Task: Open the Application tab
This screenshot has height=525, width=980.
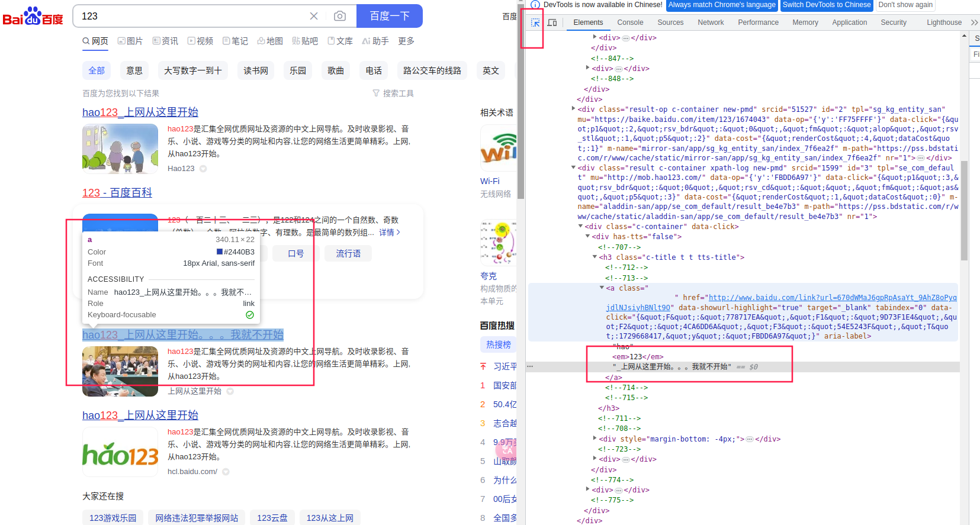Action: pos(849,22)
